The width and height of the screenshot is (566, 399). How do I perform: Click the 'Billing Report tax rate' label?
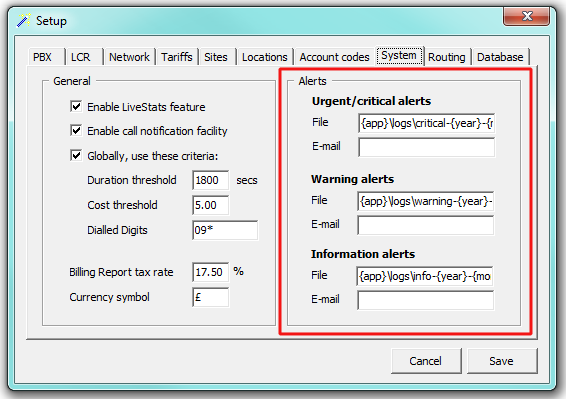tap(121, 272)
